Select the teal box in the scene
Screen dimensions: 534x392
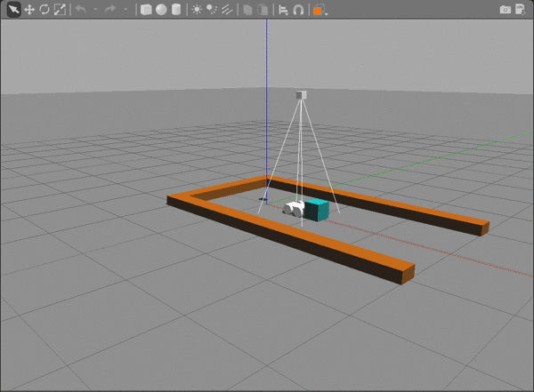(x=317, y=211)
